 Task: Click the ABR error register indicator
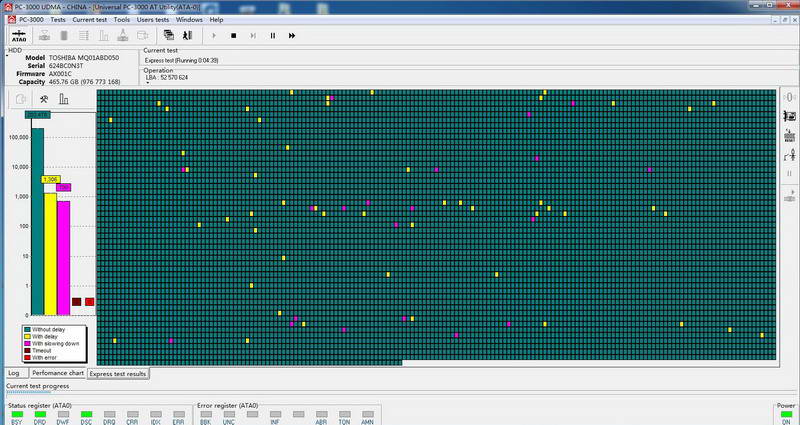pos(321,414)
